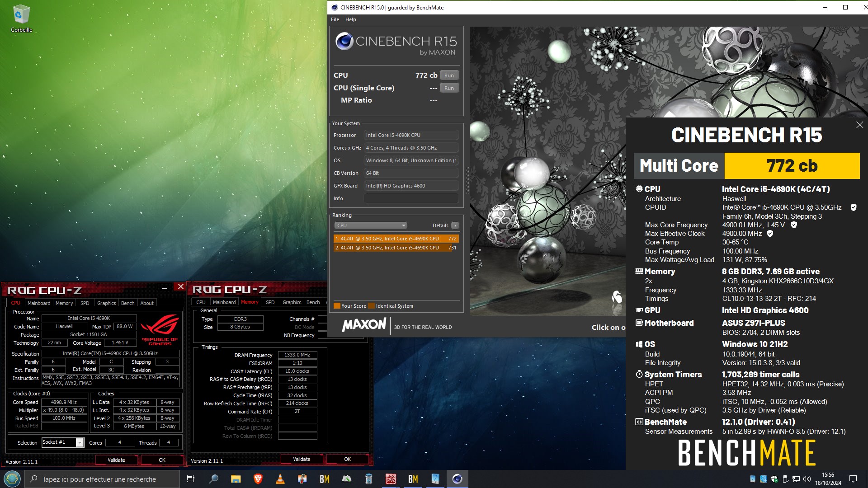Switch to SPD tab in right CPU-Z
Screen dimensions: 868x488
tap(270, 302)
